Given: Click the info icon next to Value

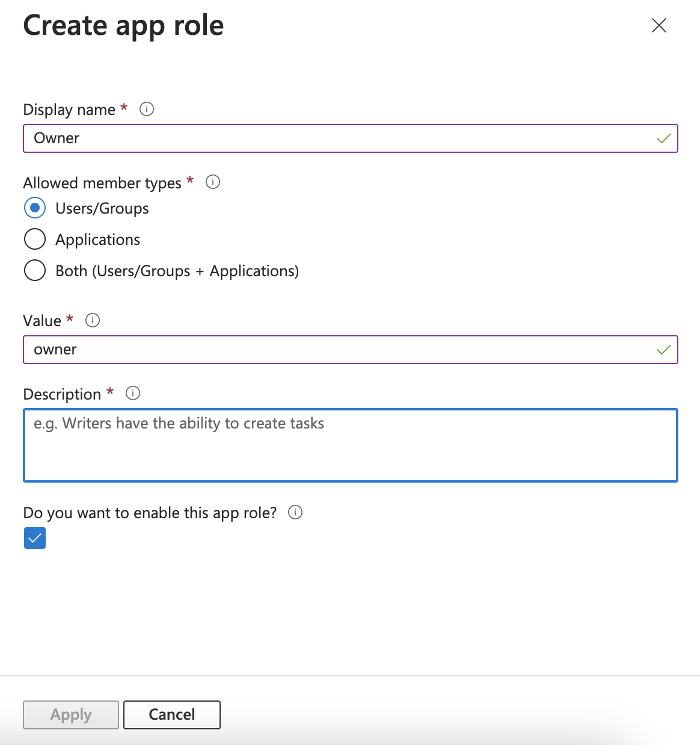Looking at the screenshot, I should tap(93, 320).
